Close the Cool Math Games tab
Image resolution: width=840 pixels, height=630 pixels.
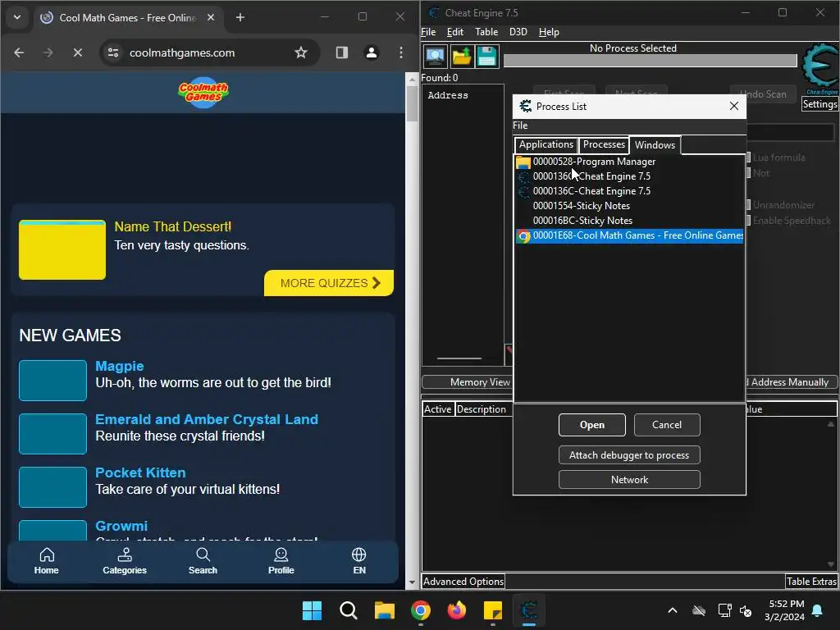point(211,18)
